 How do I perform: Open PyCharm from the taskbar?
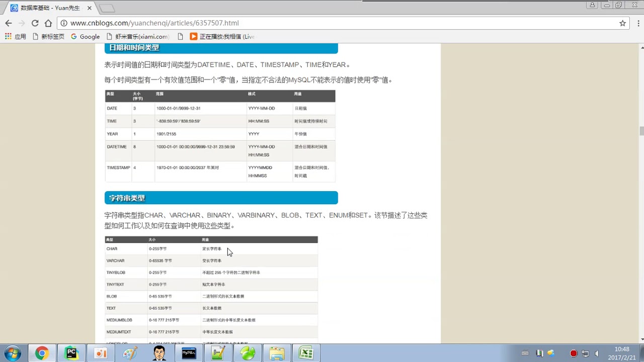tap(71, 353)
